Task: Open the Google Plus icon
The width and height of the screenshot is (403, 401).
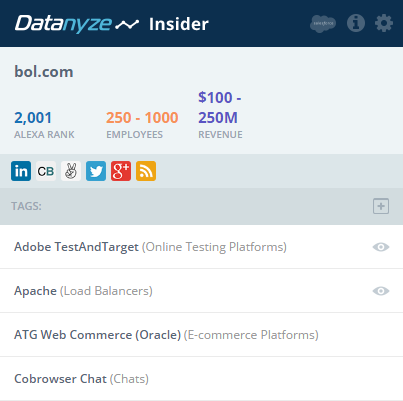Action: tap(121, 171)
